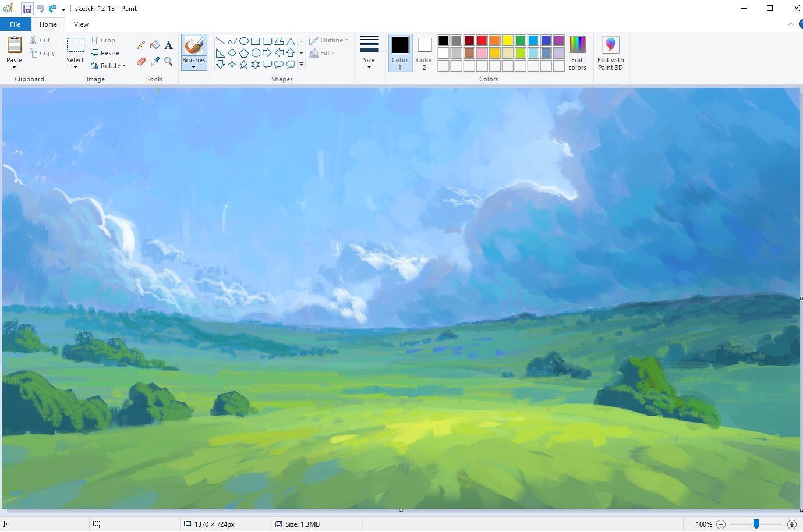The image size is (803, 532).
Task: Choose the Rounded rectangle shape
Action: click(x=267, y=41)
